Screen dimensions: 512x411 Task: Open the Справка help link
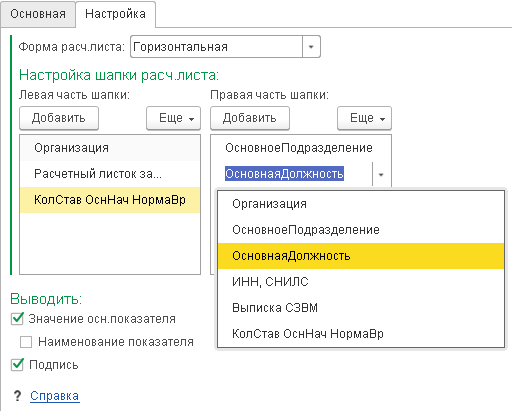tap(55, 396)
